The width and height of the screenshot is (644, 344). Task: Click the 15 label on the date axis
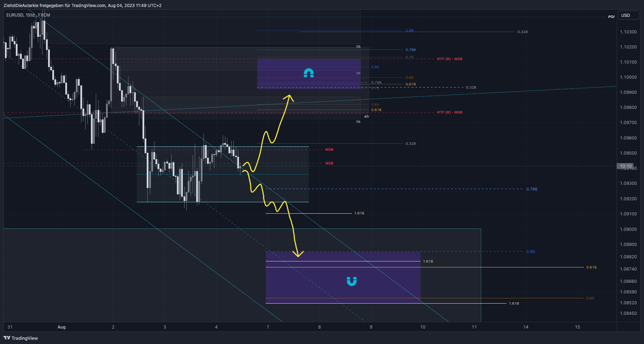tap(577, 327)
